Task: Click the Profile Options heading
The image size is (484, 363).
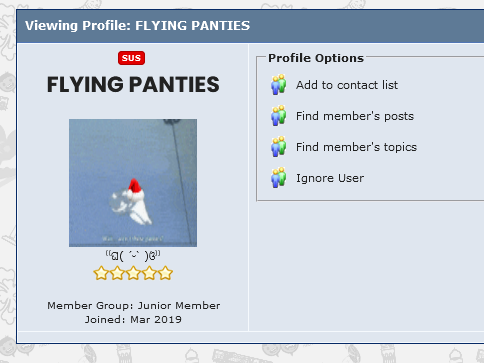Action: tap(316, 58)
